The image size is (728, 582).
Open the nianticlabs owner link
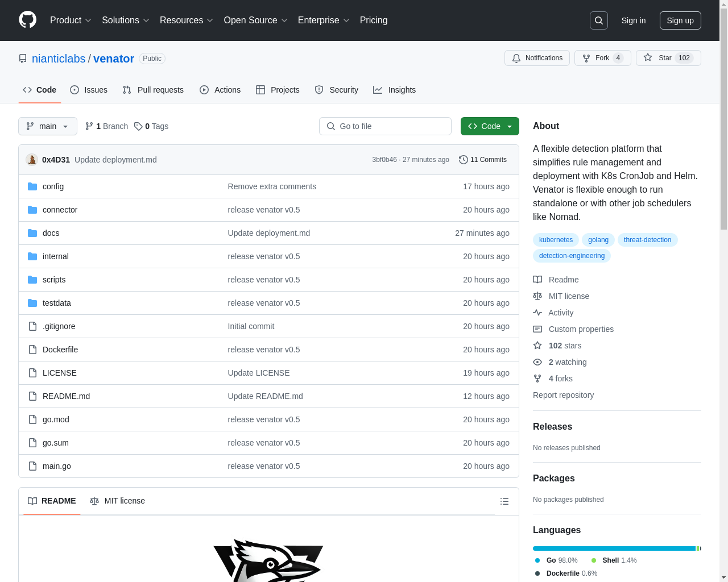pyautogui.click(x=59, y=59)
